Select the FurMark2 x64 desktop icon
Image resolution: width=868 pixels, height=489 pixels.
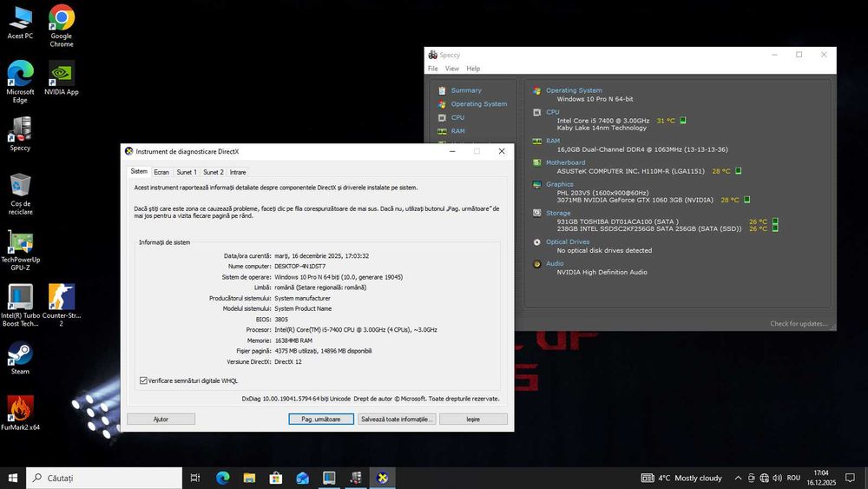tap(20, 413)
